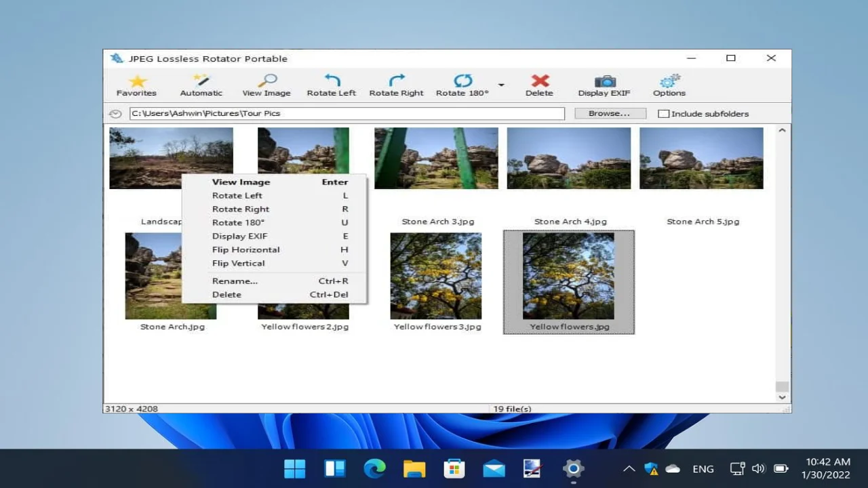Launch Microsoft Edge from taskbar
This screenshot has height=488, width=868.
tap(374, 468)
